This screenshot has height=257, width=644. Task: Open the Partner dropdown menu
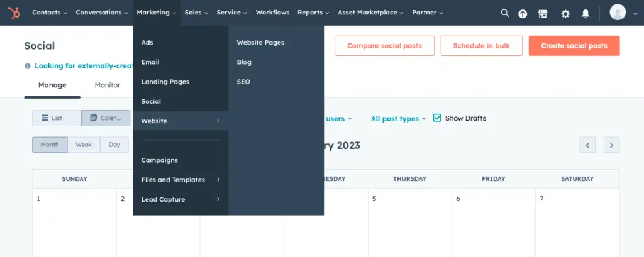click(428, 13)
